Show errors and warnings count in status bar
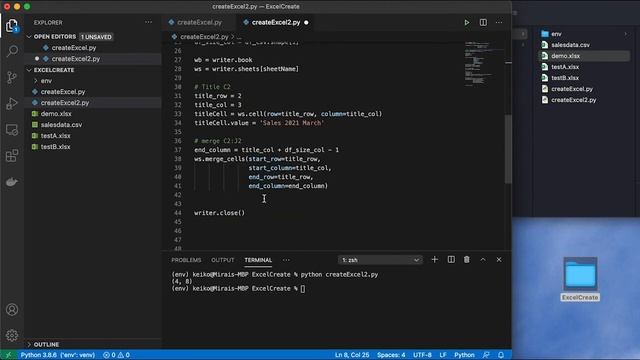The height and width of the screenshot is (360, 640). (x=116, y=355)
